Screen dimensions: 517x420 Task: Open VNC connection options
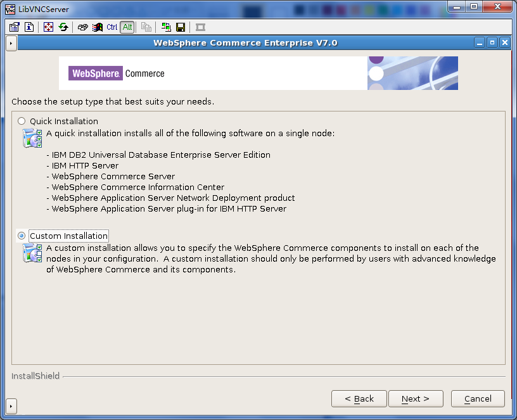click(14, 27)
